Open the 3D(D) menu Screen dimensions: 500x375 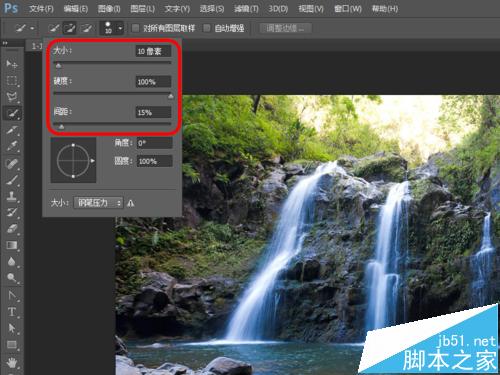[278, 9]
